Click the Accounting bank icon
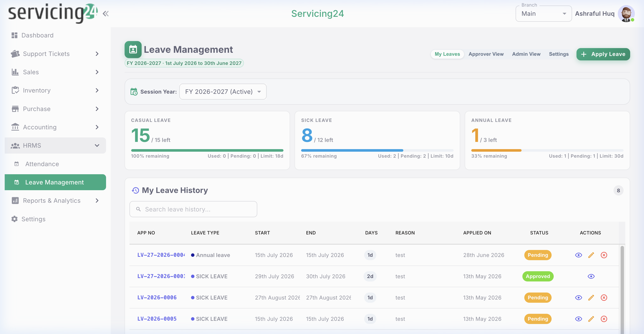 pyautogui.click(x=15, y=127)
